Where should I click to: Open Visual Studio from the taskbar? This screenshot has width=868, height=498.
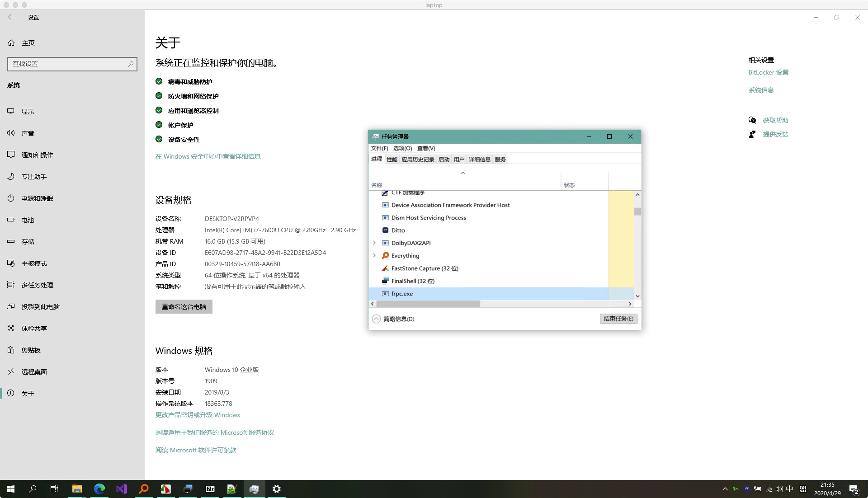[x=122, y=489]
